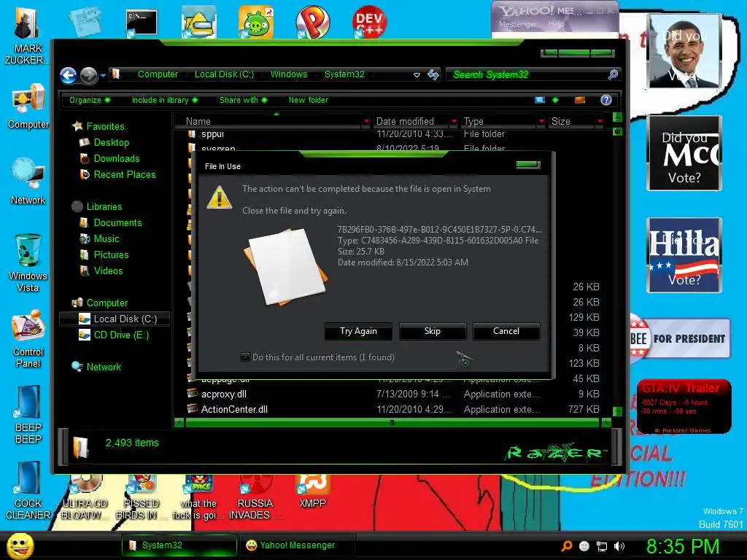
Task: Click the search magnifier in Explorer
Action: [613, 74]
